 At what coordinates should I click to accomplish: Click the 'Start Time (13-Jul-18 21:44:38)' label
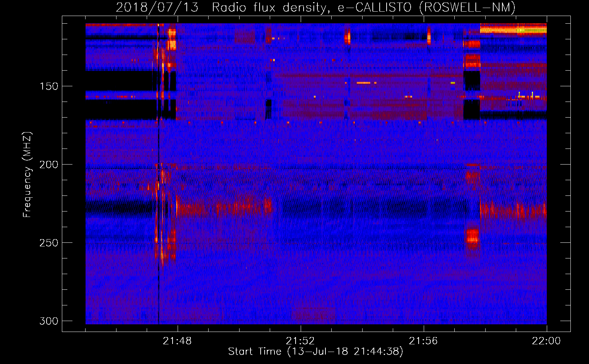pyautogui.click(x=316, y=352)
